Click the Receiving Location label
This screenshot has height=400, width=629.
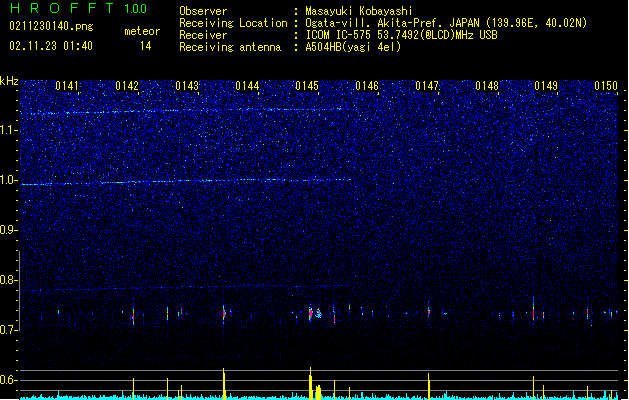point(233,23)
